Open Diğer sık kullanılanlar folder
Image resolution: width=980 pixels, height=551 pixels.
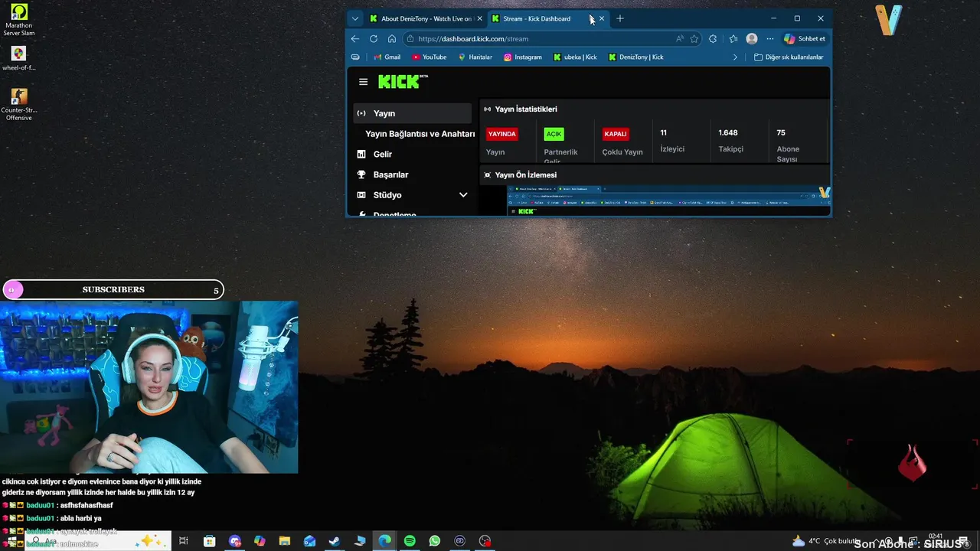tap(789, 57)
